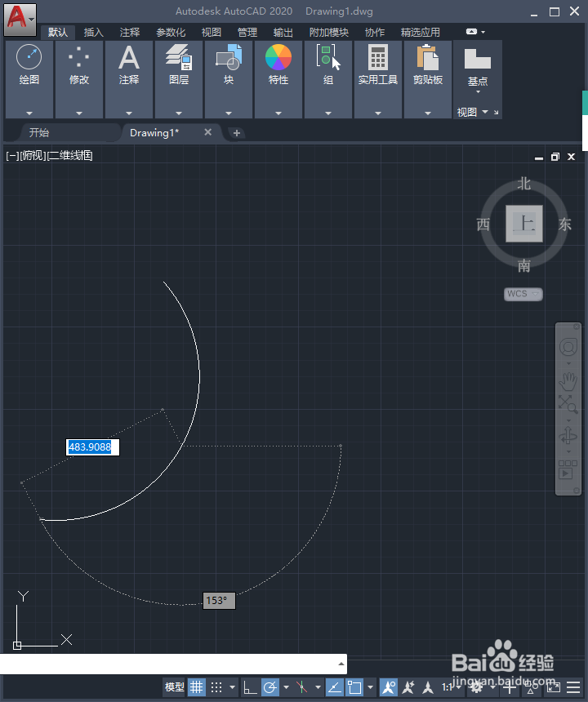Click the 153° angle input box
Screen dimensions: 588x702
[x=219, y=600]
